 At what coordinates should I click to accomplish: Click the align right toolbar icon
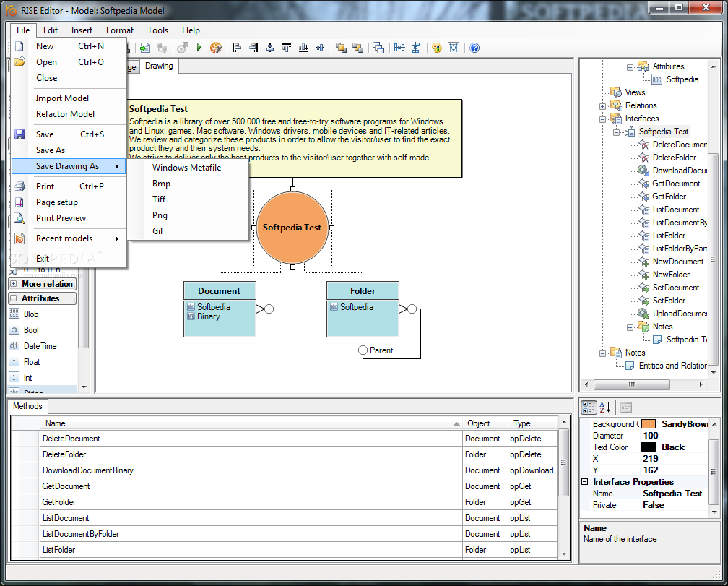(x=253, y=48)
